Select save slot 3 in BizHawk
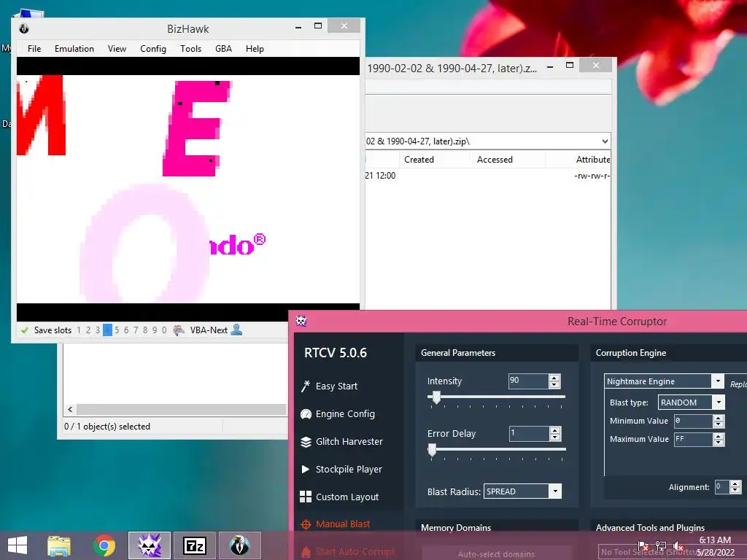 point(98,330)
